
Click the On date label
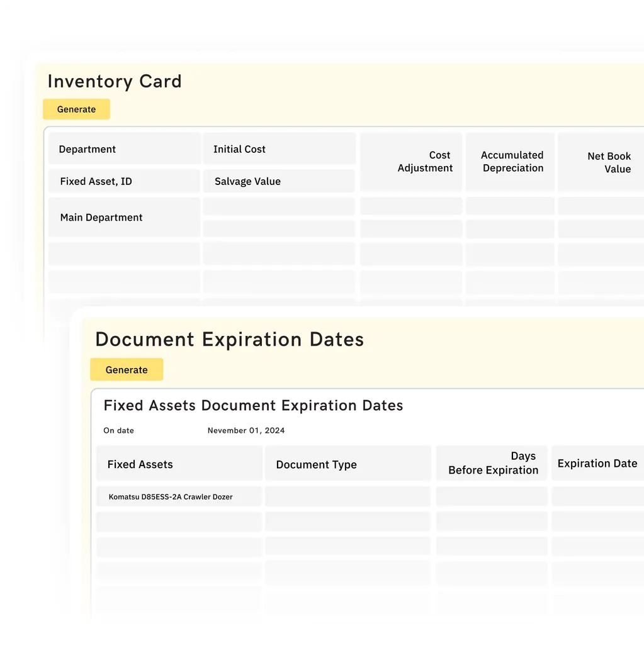coord(119,430)
